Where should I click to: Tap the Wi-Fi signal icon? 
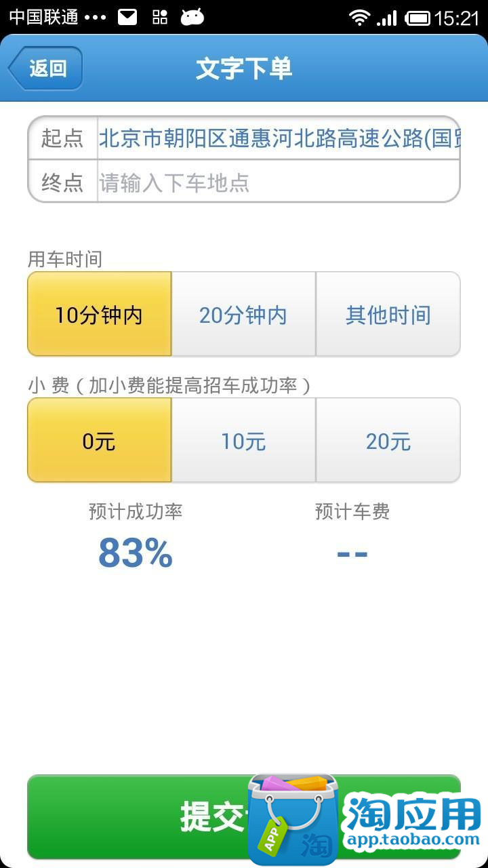pyautogui.click(x=359, y=18)
